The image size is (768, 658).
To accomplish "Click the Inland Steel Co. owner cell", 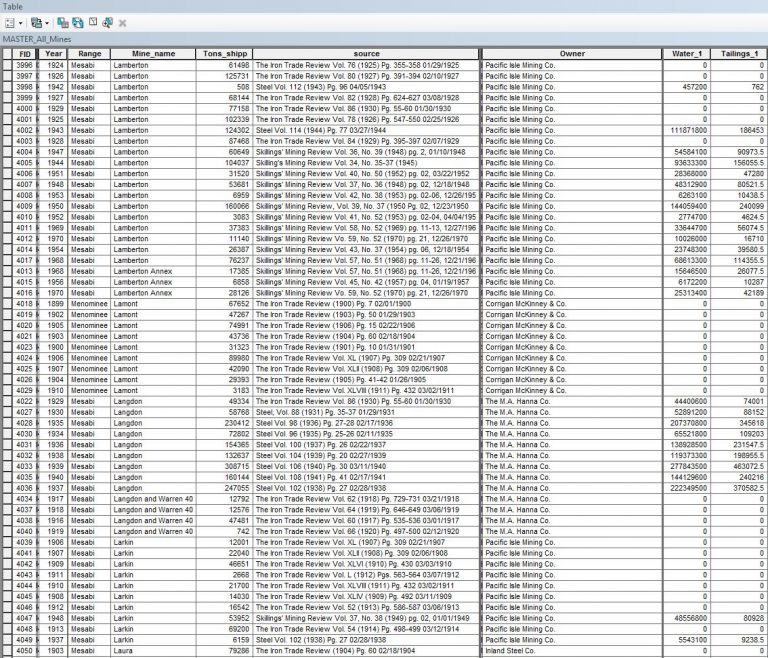I will click(571, 651).
